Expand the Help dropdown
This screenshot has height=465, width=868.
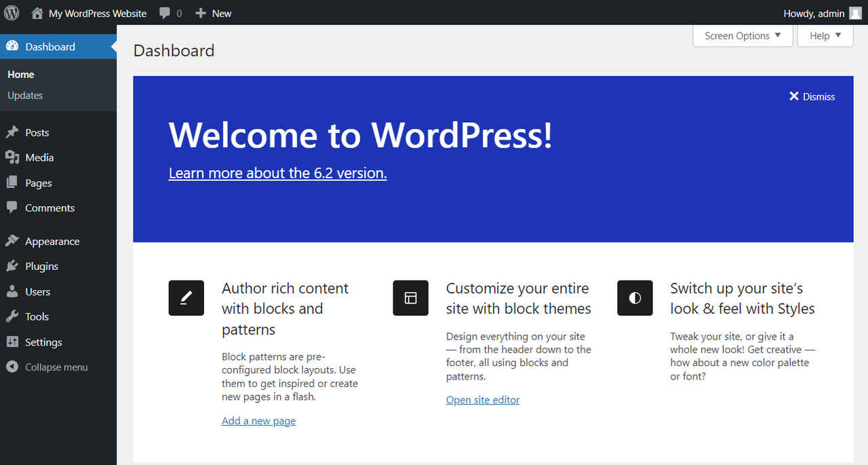(x=825, y=35)
